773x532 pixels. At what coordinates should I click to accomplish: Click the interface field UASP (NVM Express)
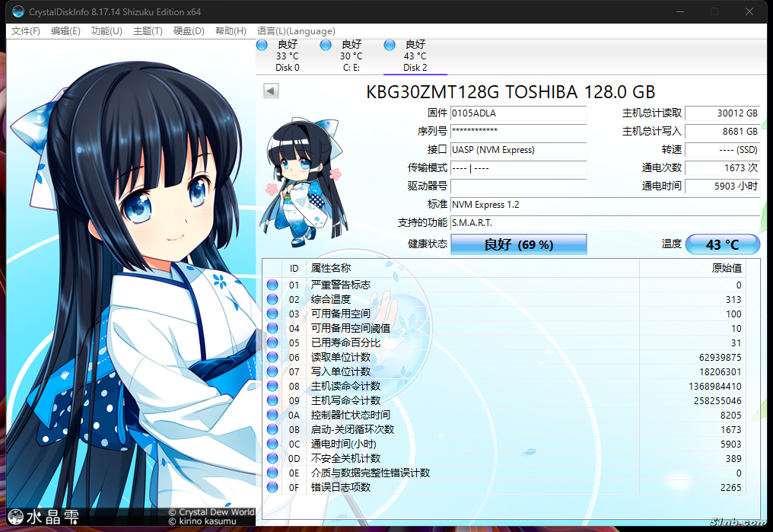click(x=519, y=149)
